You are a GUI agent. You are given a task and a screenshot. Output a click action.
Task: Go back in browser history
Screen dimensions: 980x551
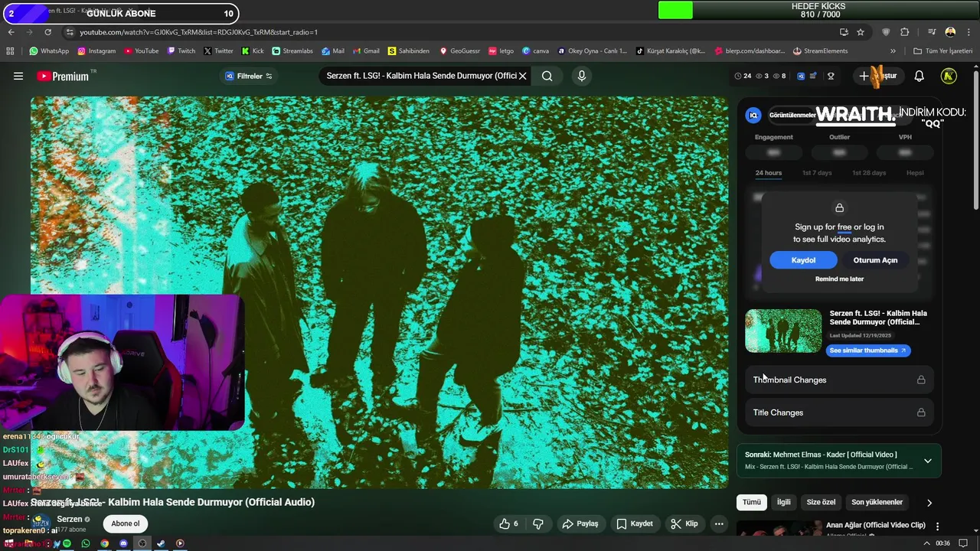tap(11, 32)
